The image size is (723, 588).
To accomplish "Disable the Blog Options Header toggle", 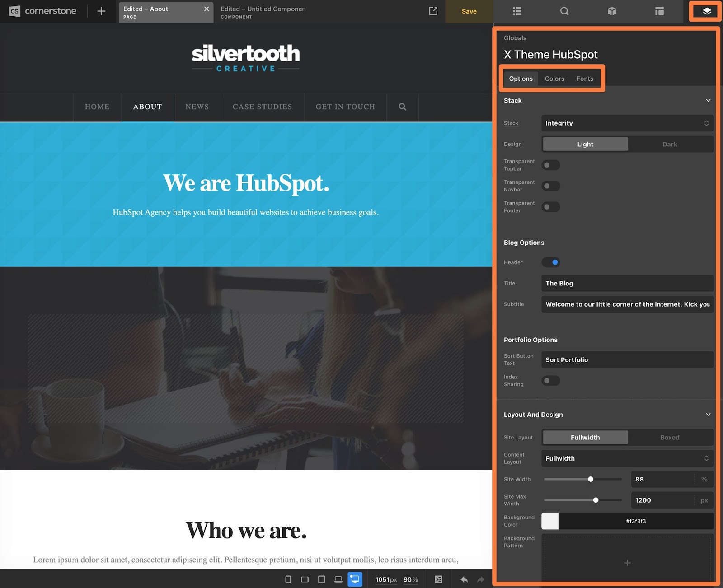I will click(550, 262).
